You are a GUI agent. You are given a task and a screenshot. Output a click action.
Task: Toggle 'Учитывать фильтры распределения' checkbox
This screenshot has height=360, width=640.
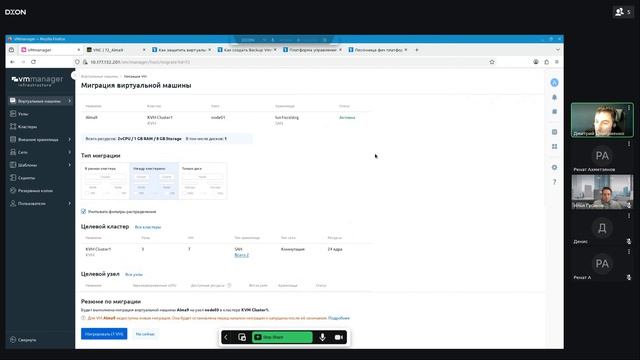(83, 211)
